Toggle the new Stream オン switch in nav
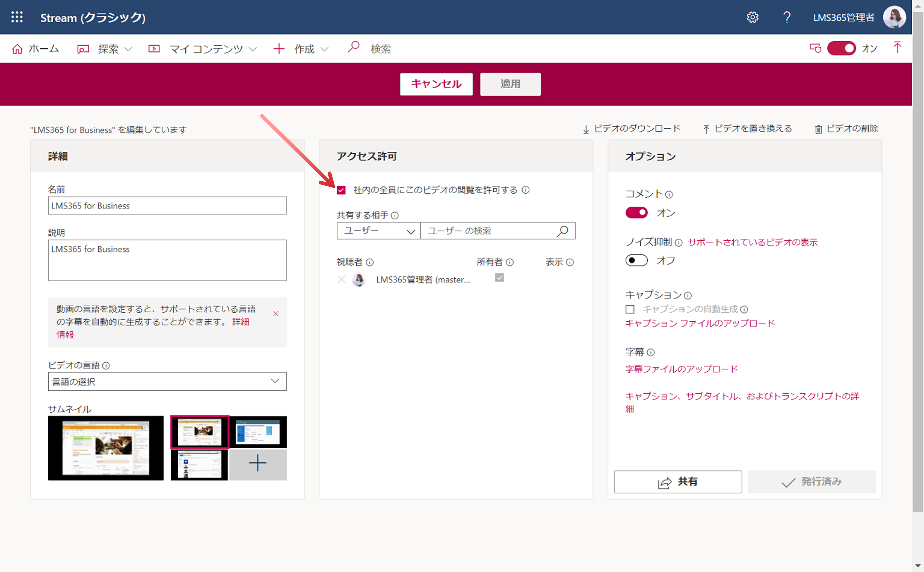 841,48
